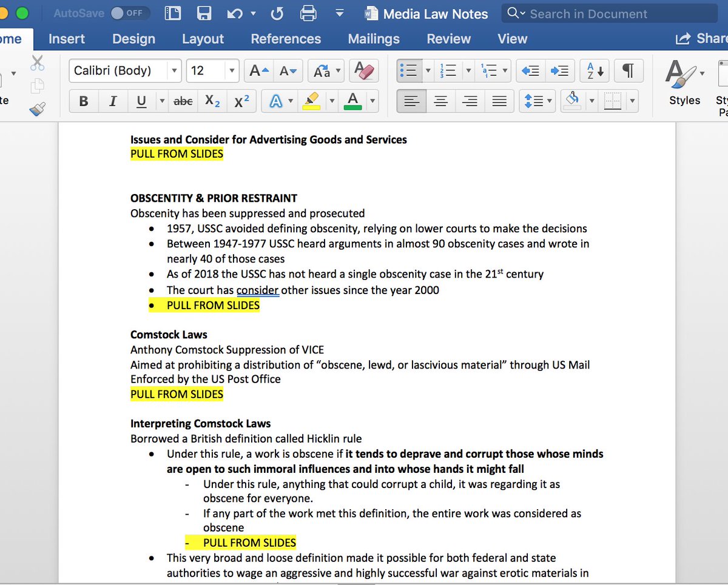This screenshot has height=585, width=728.
Task: Click the Share button
Action: coord(702,39)
